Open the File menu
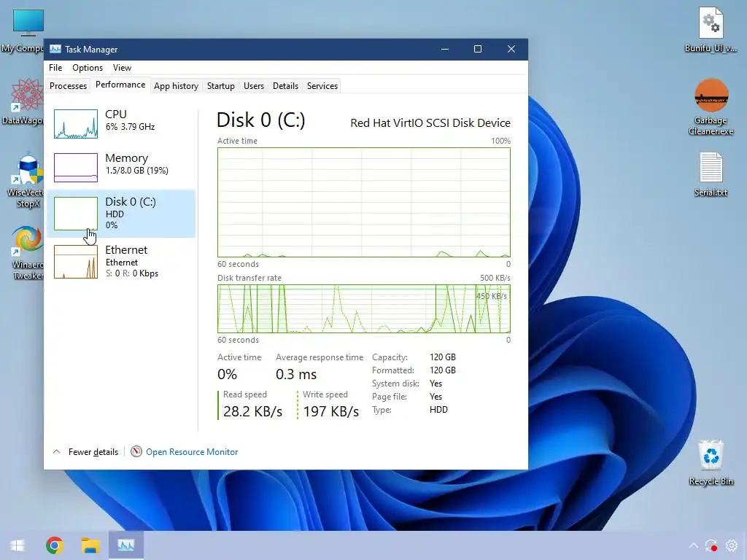The image size is (747, 560). pos(55,68)
